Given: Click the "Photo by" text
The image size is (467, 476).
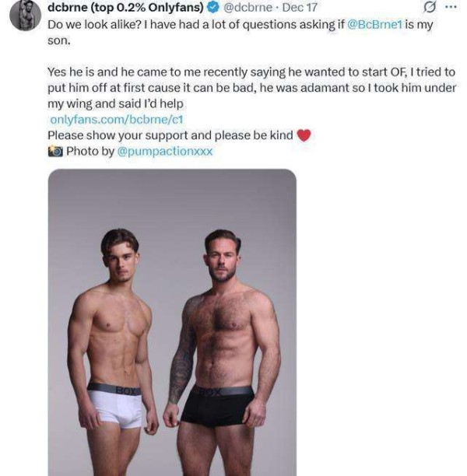Looking at the screenshot, I should click(x=90, y=151).
